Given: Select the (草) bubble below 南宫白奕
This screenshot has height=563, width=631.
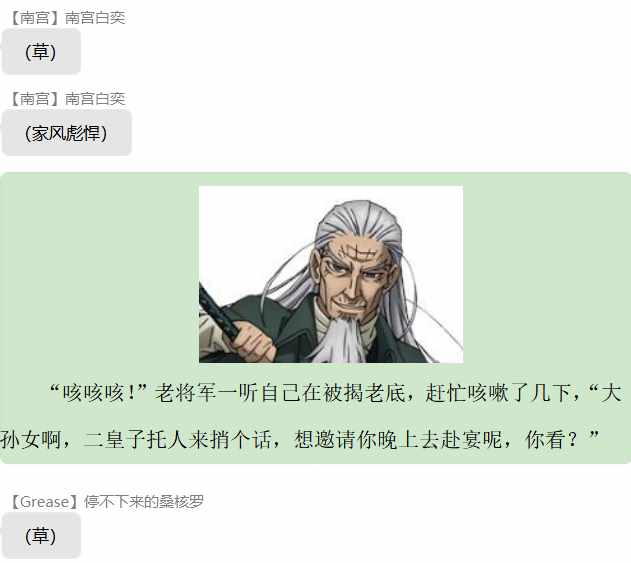Looking at the screenshot, I should [x=41, y=52].
